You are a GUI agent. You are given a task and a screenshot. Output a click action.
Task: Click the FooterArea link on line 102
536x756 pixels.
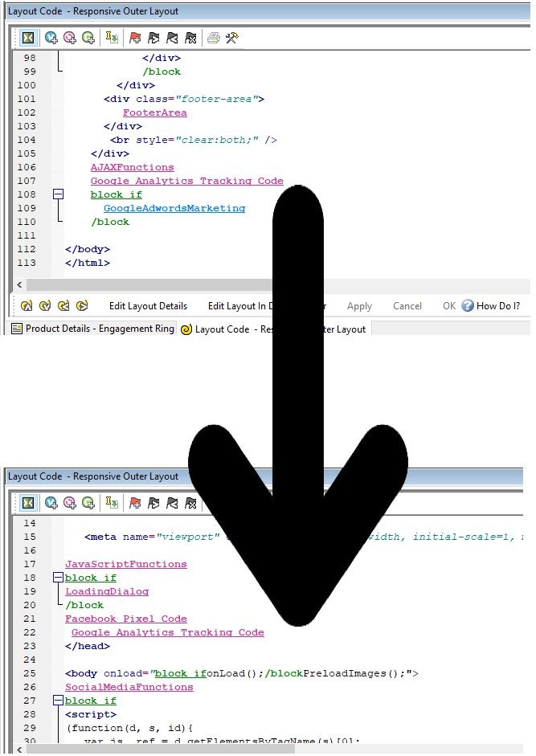click(x=155, y=112)
